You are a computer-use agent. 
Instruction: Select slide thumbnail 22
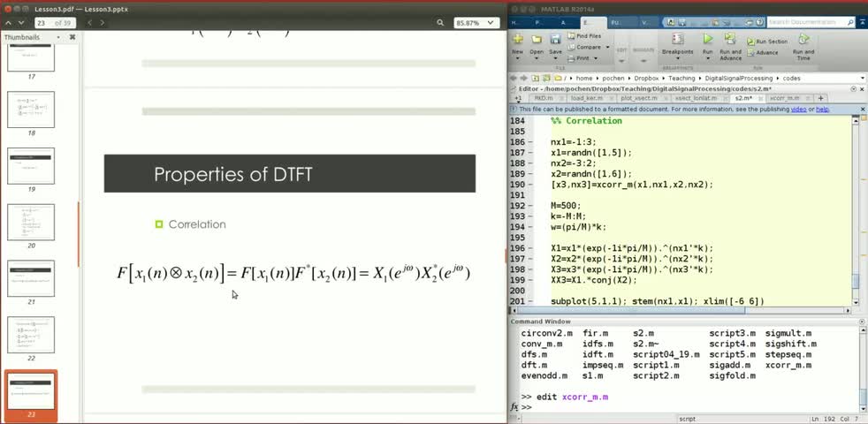coord(31,335)
